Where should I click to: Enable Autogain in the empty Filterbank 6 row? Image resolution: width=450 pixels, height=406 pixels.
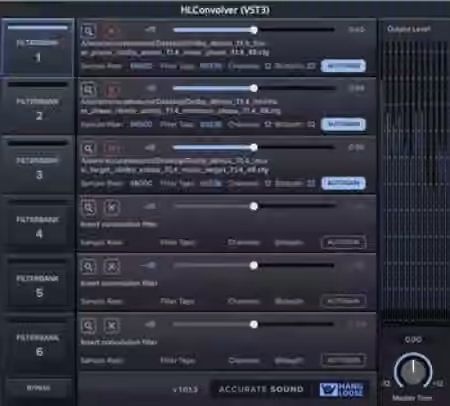343,360
